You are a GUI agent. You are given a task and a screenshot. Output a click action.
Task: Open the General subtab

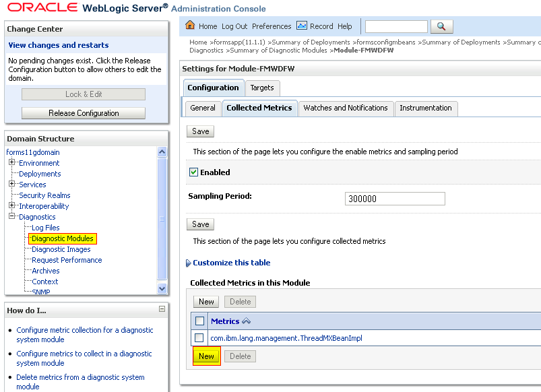tap(203, 108)
